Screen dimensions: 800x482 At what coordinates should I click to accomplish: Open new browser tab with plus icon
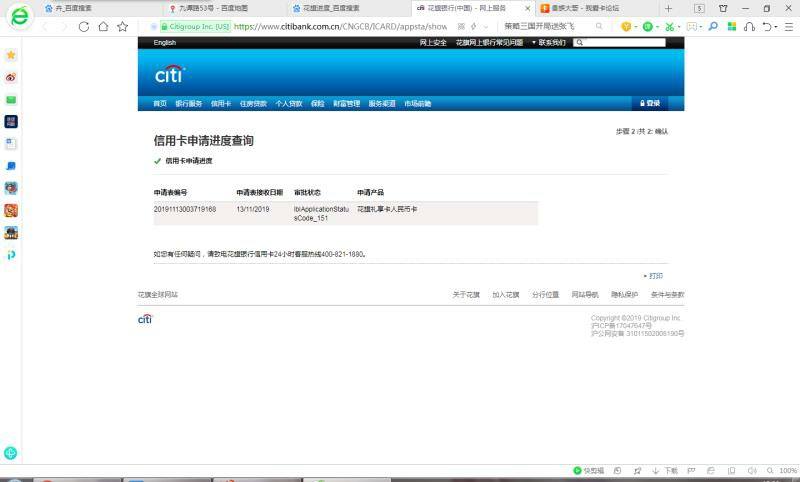pos(668,9)
